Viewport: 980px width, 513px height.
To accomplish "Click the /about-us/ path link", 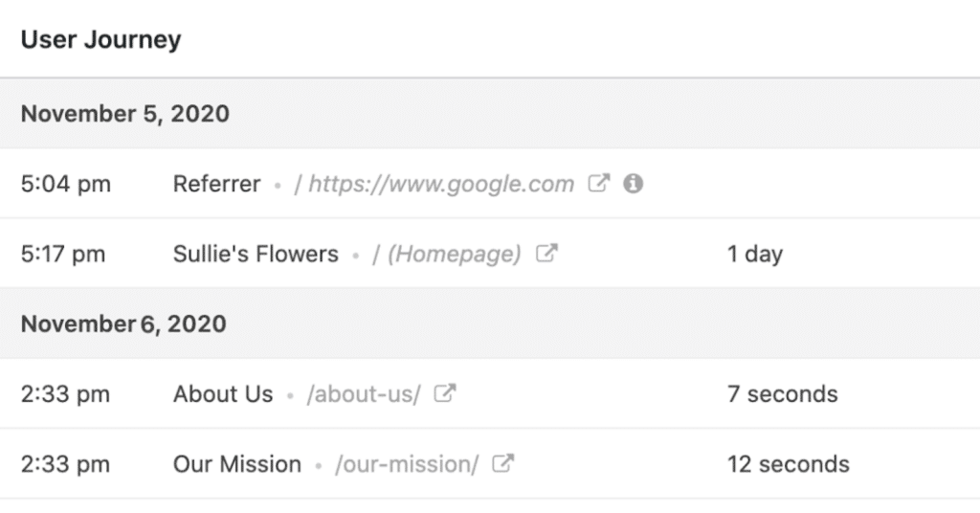I will pos(363,394).
